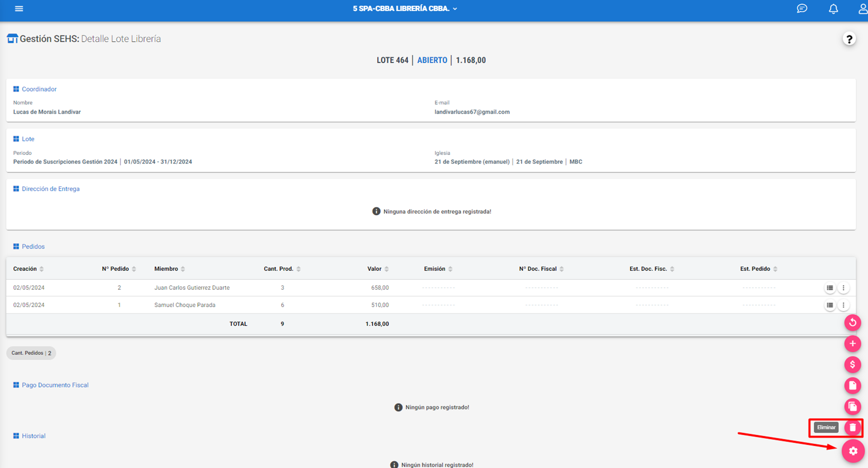Click the 21 de Septiembre (emanuel) church text
Viewport: 868px width, 468px height.
[472, 162]
